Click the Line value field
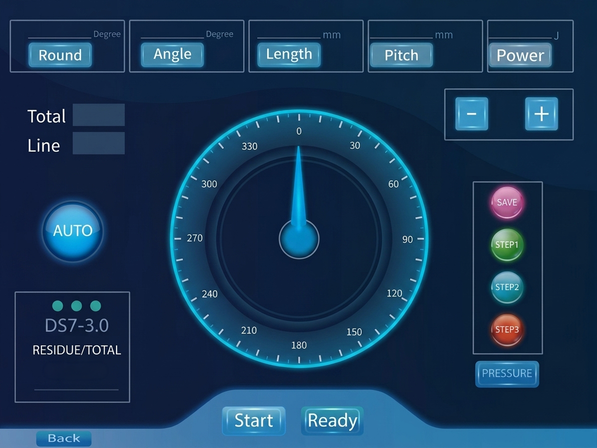 click(x=99, y=143)
